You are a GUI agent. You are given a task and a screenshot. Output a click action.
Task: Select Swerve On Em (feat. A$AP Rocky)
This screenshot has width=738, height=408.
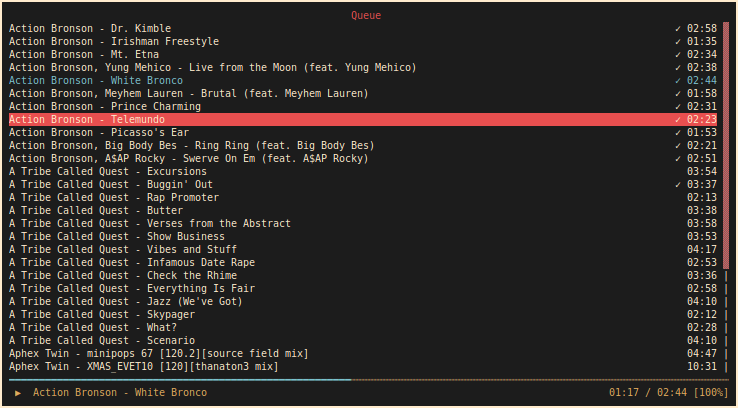[189, 159]
